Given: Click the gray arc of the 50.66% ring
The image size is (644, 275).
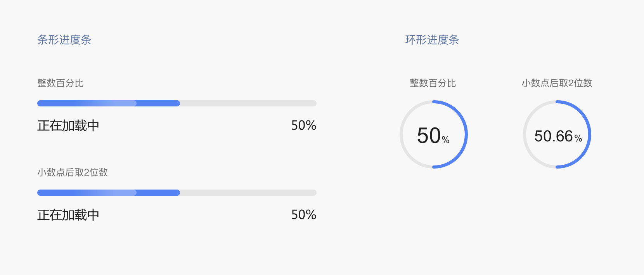Looking at the screenshot, I should pos(525,134).
